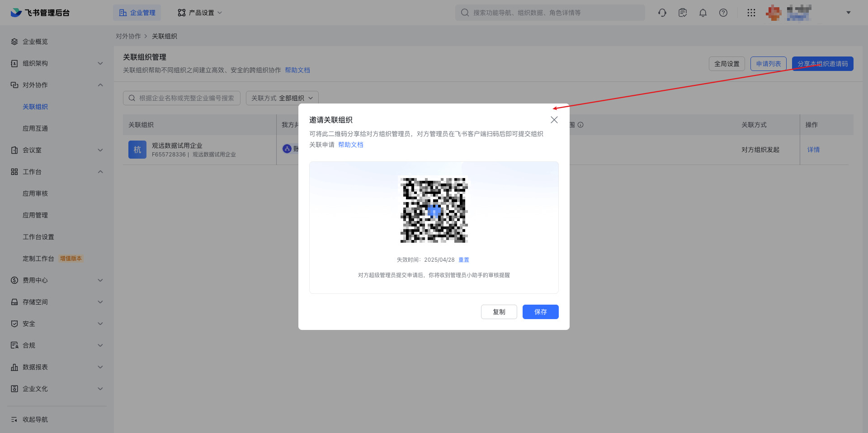The image size is (868, 433).
Task: Click the 企业文化 sidebar icon
Action: point(14,389)
